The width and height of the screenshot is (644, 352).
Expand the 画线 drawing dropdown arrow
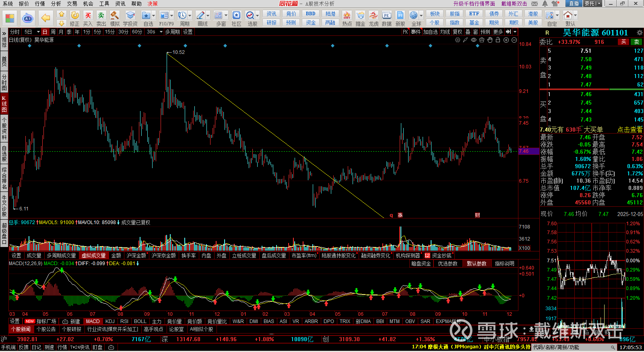208,16
